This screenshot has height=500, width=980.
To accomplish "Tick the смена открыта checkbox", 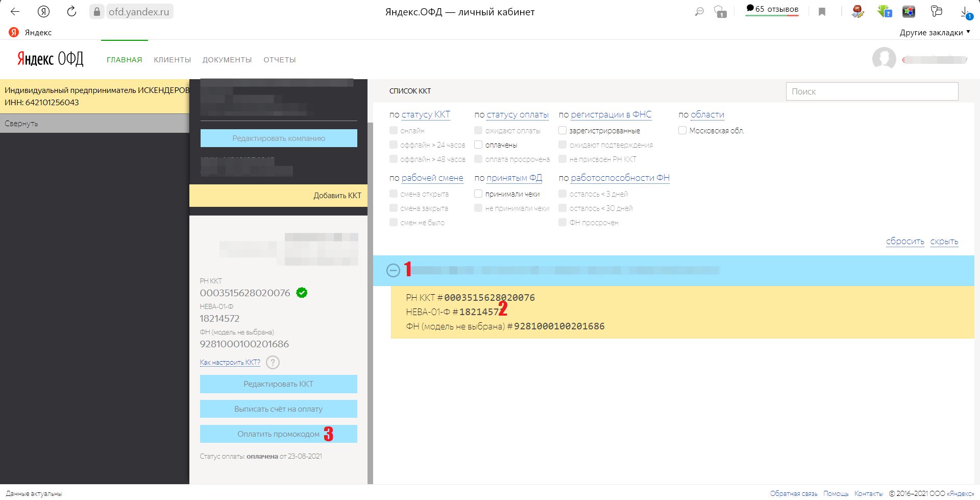I will click(394, 194).
